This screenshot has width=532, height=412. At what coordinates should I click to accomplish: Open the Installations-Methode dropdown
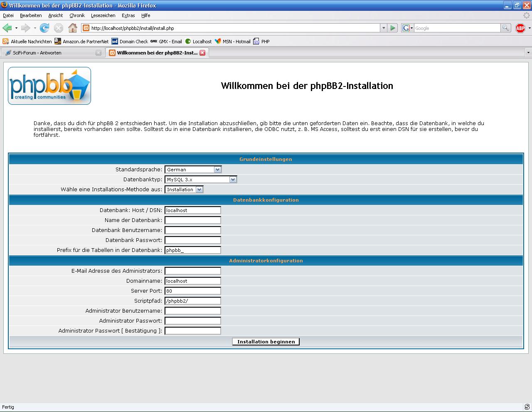pos(184,190)
